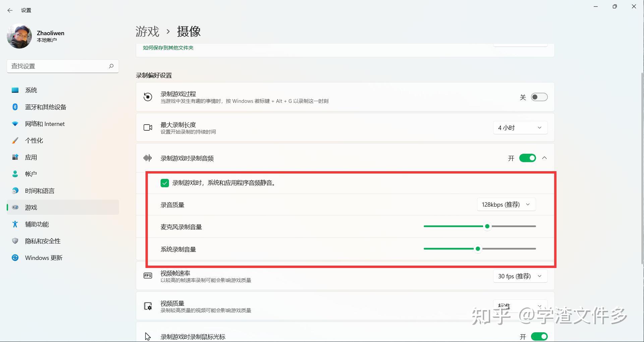Screen dimensions: 644x342
Task: Expand the 视频帧速率 30 fps dropdown
Action: [x=520, y=276]
